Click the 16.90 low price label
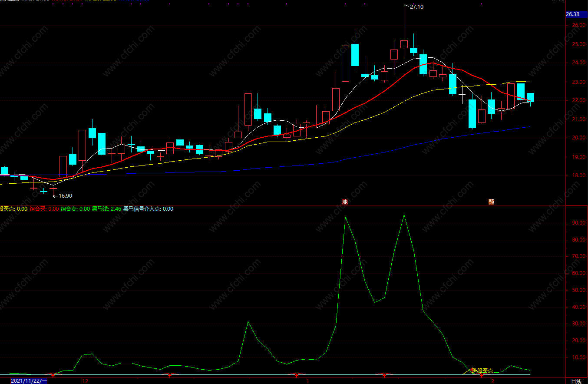588x384 pixels. (x=65, y=195)
